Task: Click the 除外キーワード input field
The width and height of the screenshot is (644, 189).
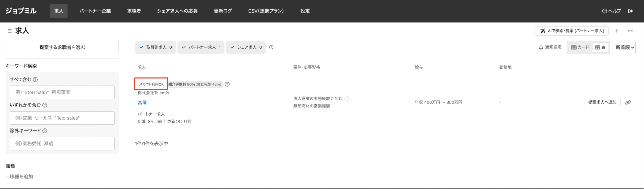Action: click(62, 143)
